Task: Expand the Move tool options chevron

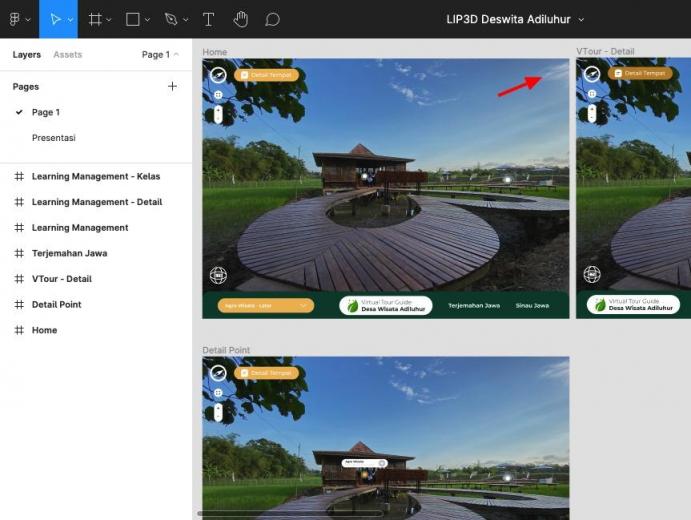Action: [x=71, y=20]
